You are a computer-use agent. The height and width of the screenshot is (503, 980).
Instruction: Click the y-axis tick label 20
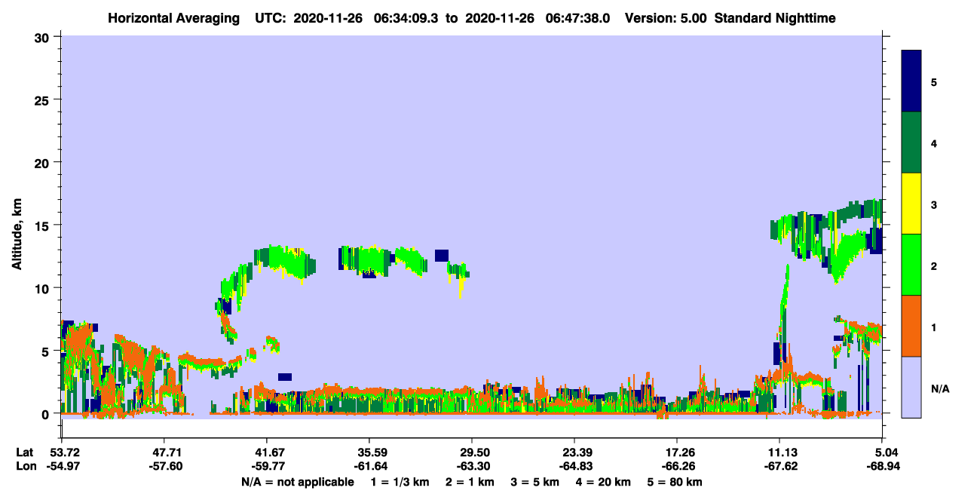pyautogui.click(x=44, y=162)
